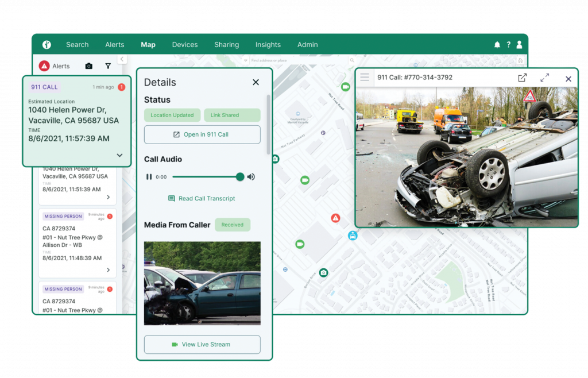Pop out the 911 call video window
The height and width of the screenshot is (378, 588).
coord(522,78)
